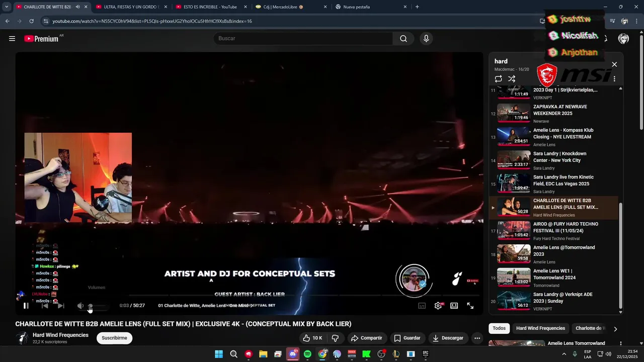This screenshot has height=362, width=644.
Task: Like the video (10 K)
Action: 312,338
